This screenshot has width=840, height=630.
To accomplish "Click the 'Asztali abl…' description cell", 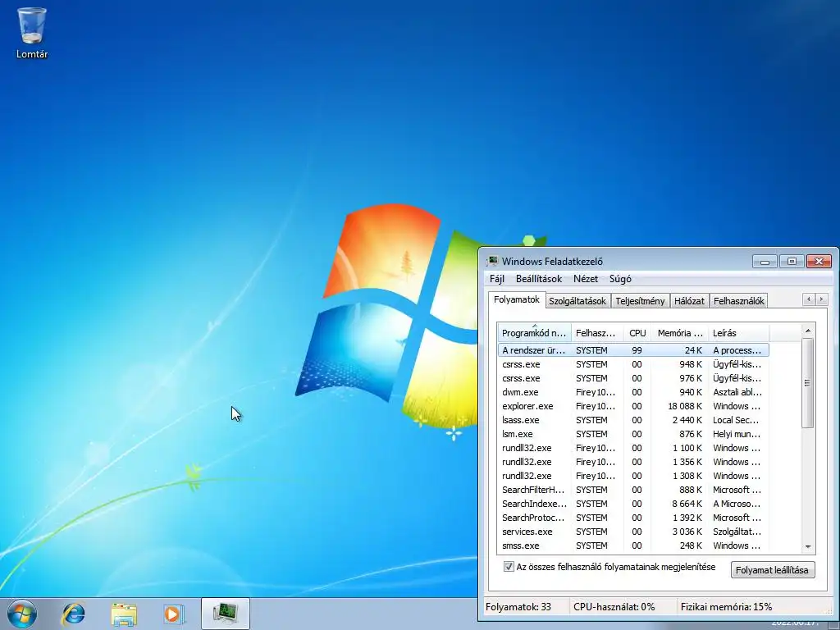I will pyautogui.click(x=737, y=392).
